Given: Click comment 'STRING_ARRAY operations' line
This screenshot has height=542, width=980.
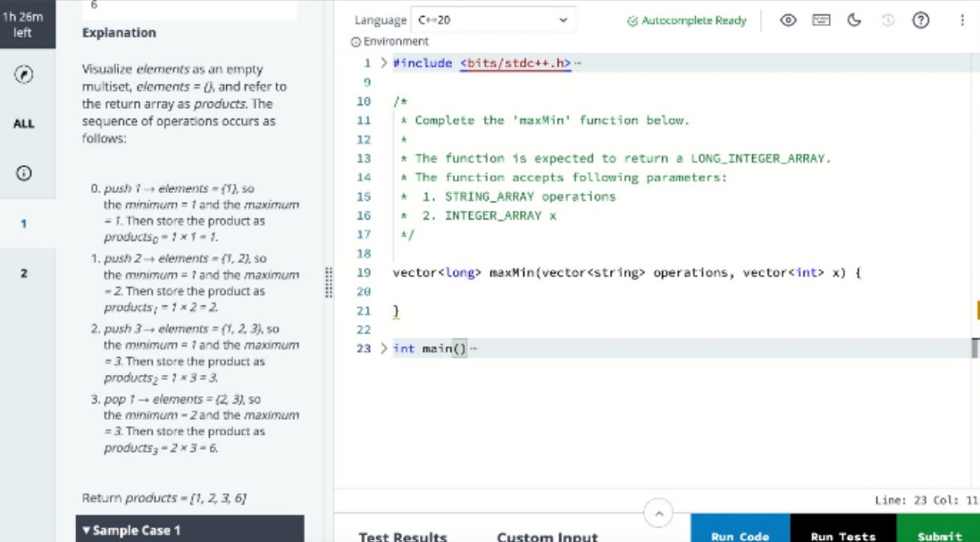Looking at the screenshot, I should [508, 196].
